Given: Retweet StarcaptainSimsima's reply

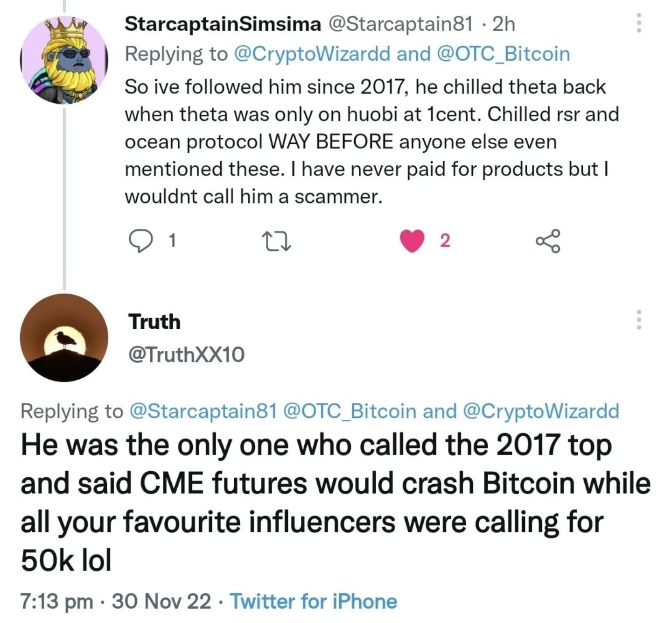Looking at the screenshot, I should [x=279, y=241].
